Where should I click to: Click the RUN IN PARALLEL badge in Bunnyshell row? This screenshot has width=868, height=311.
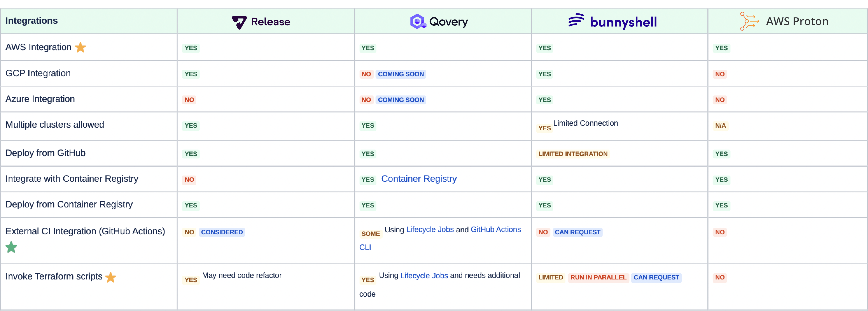click(597, 277)
